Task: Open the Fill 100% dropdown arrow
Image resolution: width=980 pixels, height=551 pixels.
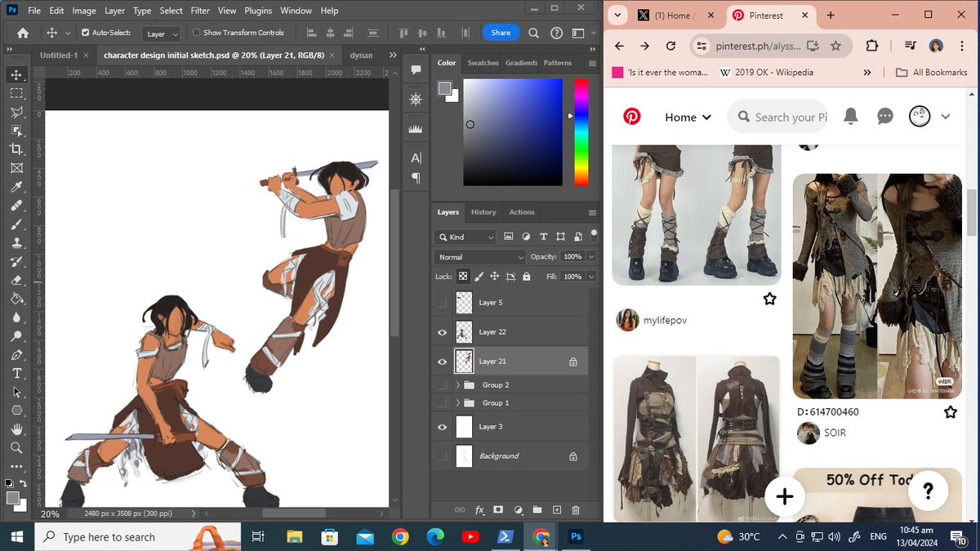Action: click(591, 277)
